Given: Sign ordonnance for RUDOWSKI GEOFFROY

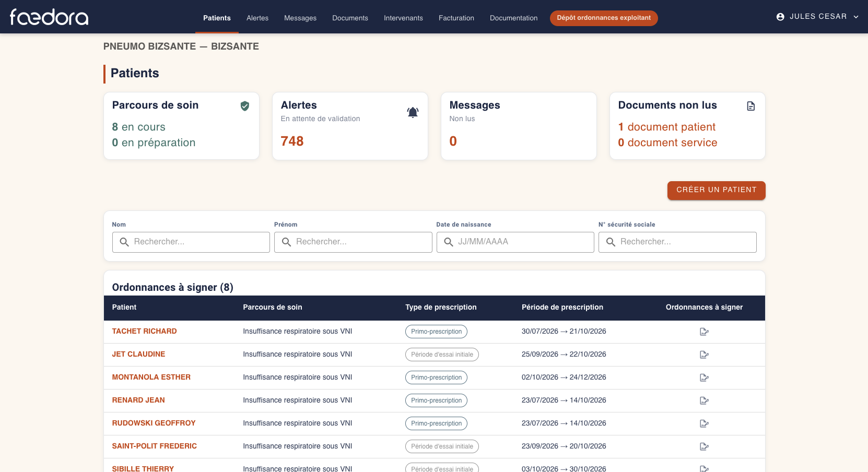Looking at the screenshot, I should coord(704,423).
